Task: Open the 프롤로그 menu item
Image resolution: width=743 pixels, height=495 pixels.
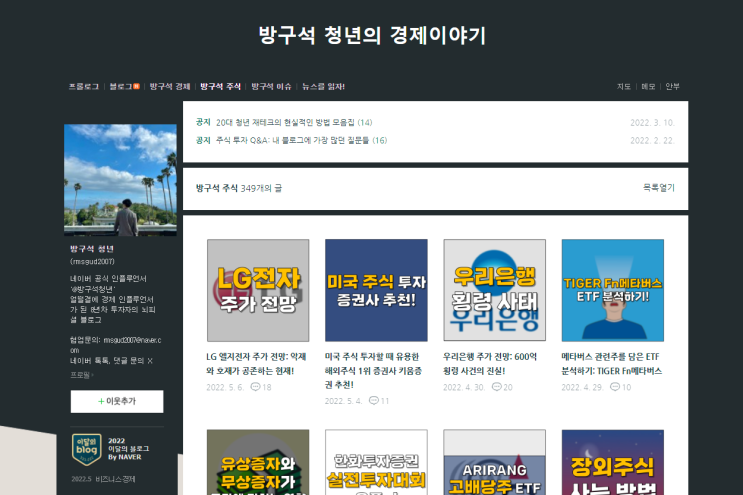Action: click(84, 87)
